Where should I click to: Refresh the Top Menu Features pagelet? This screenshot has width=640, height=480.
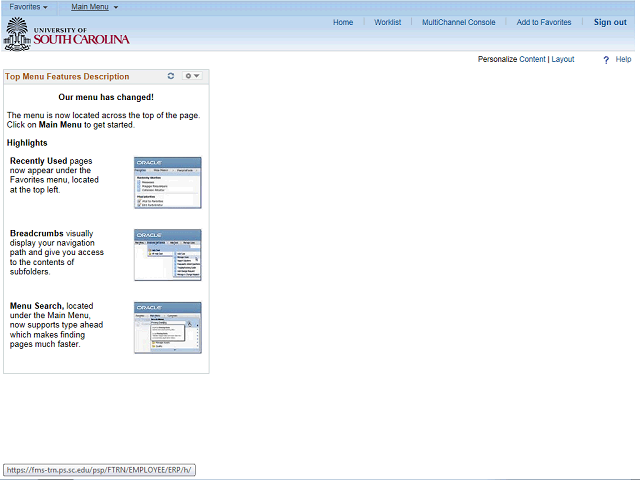pos(171,76)
